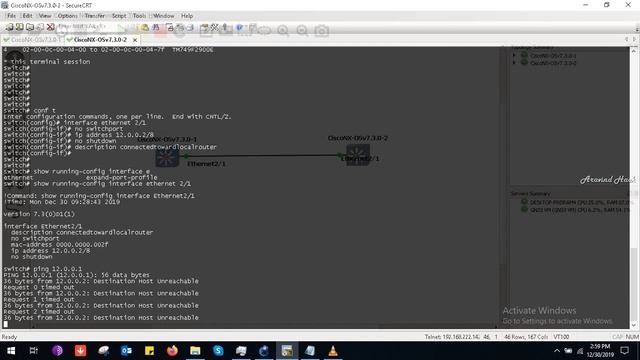The height and width of the screenshot is (360, 640).
Task: Select CiscoNX-OSv7.3.0-2 row in topology summary
Action: click(553, 63)
